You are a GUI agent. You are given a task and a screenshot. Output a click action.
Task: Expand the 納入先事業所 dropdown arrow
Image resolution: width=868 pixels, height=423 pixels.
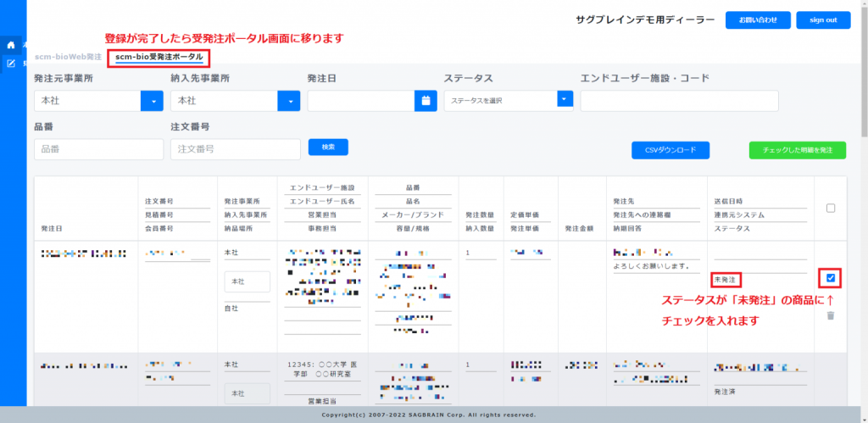pos(289,102)
